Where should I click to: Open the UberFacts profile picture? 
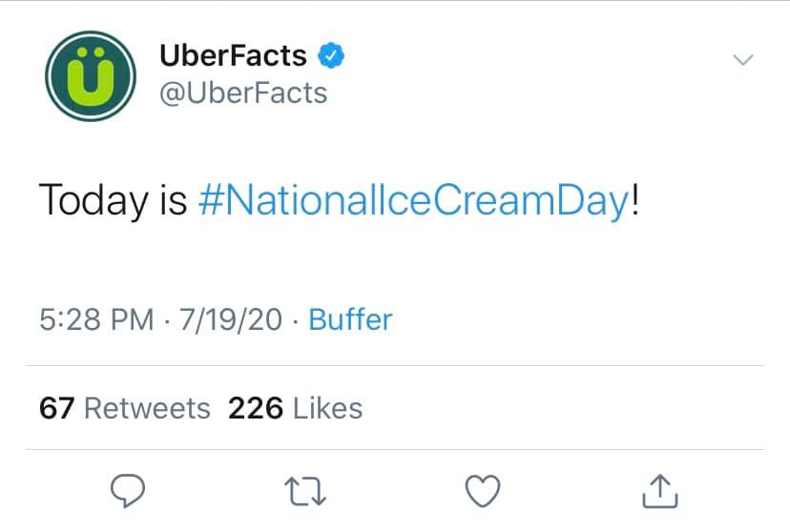89,76
